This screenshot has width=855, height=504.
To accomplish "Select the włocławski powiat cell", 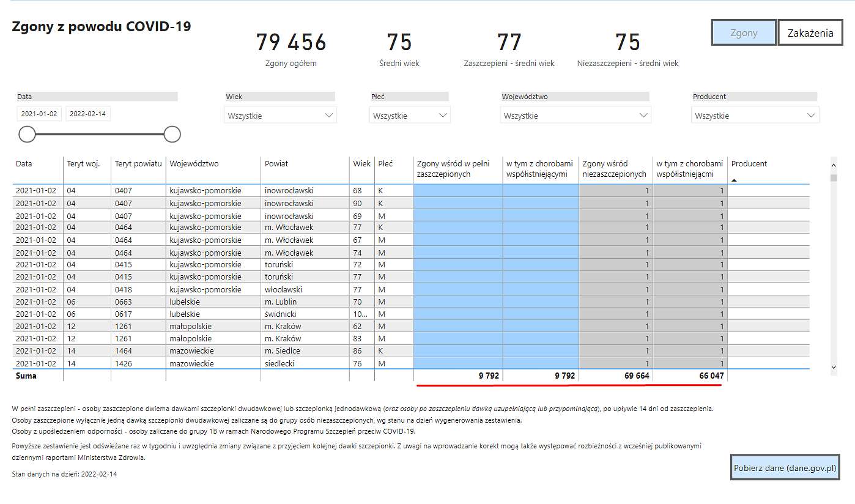I will click(305, 289).
